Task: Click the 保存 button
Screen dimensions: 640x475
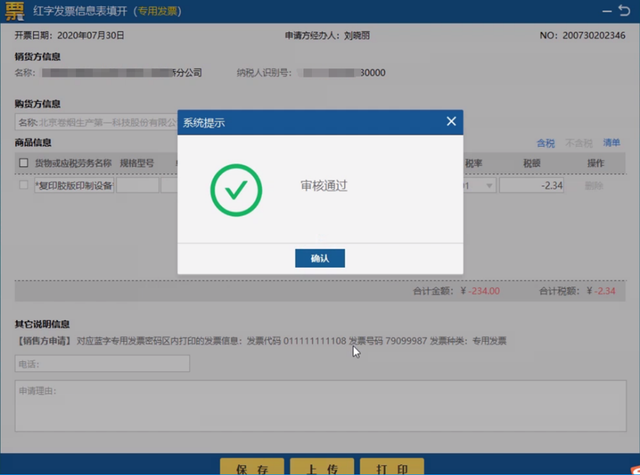Action: [252, 468]
